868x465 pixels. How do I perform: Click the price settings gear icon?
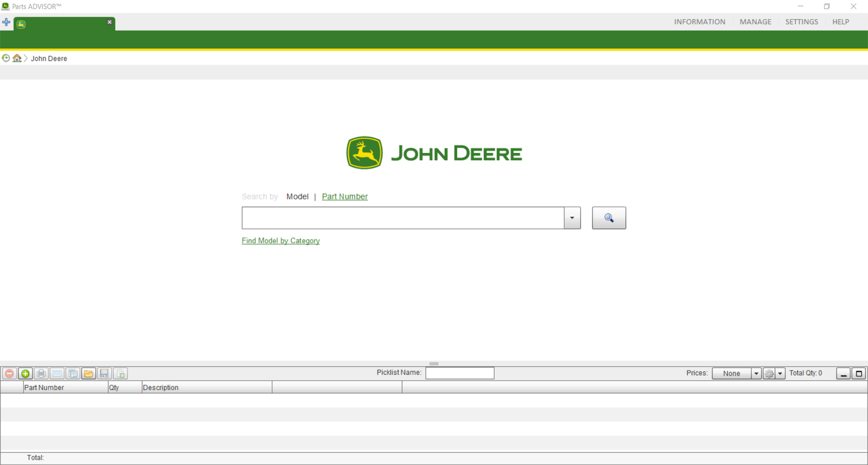769,373
